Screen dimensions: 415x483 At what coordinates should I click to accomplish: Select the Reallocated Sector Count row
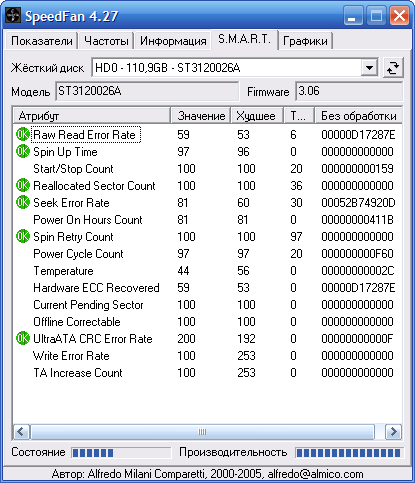tap(207, 186)
